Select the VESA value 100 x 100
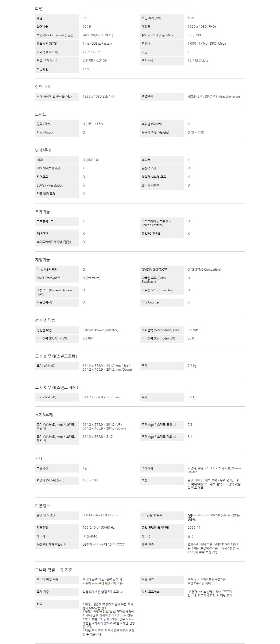The width and height of the screenshot is (280, 644). [x=90, y=480]
